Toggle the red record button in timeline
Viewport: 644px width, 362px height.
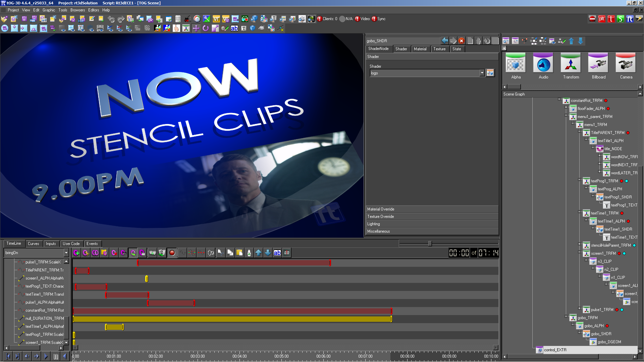172,253
